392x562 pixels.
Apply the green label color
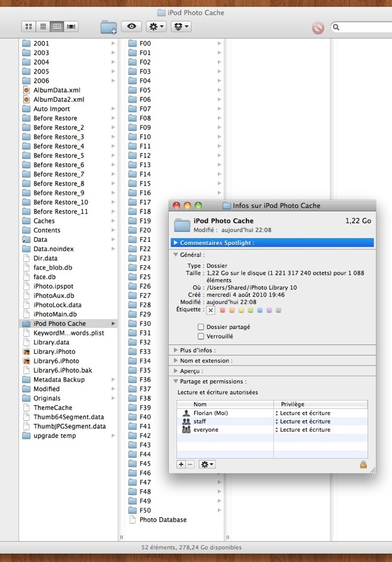tap(250, 310)
